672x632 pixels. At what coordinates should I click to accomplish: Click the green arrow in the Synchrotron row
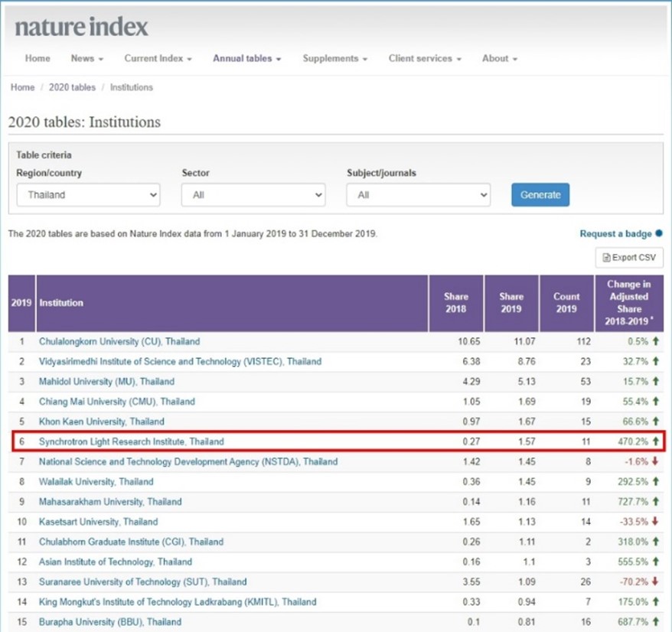pyautogui.click(x=656, y=441)
